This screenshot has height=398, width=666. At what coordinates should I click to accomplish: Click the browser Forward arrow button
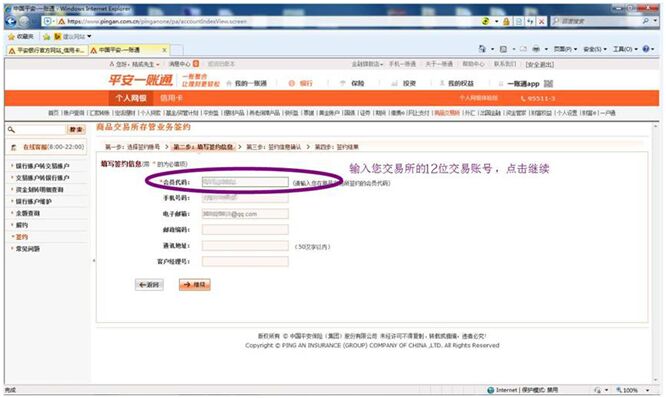(25, 21)
